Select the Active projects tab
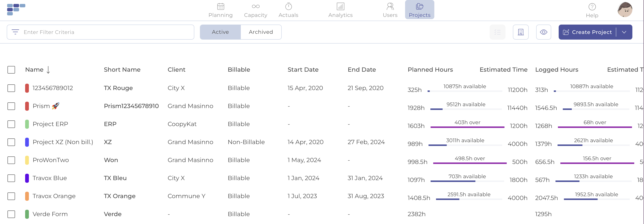Image resolution: width=644 pixels, height=224 pixels. (x=220, y=32)
